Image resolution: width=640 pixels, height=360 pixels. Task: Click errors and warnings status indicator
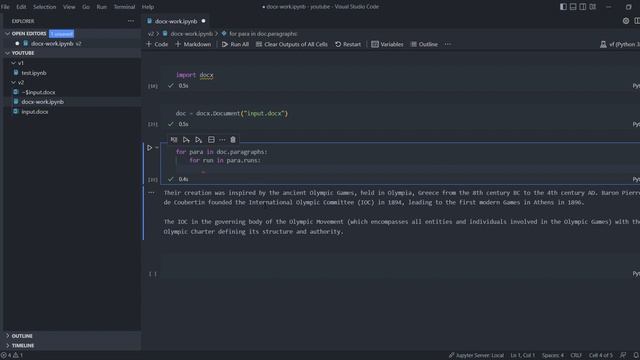(12, 355)
